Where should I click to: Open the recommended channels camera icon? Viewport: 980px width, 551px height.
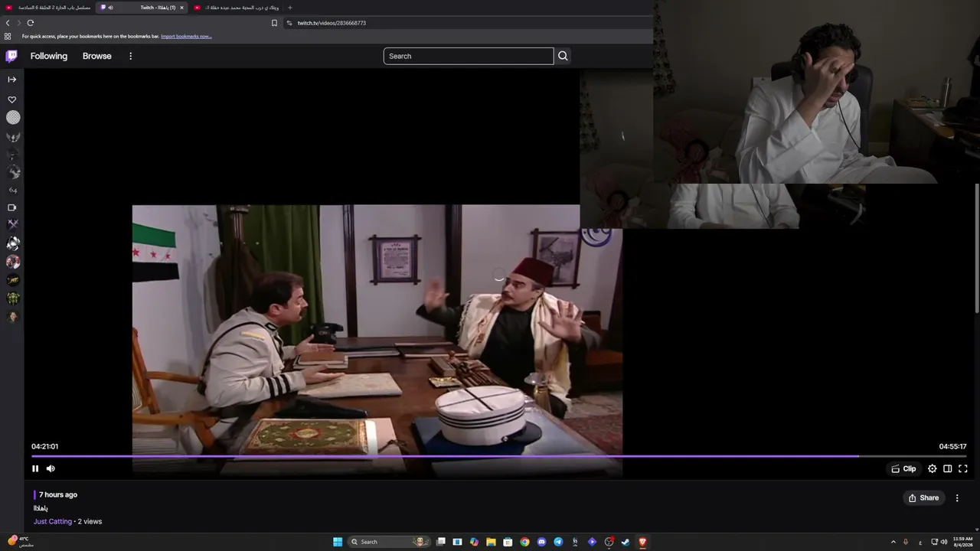click(12, 207)
